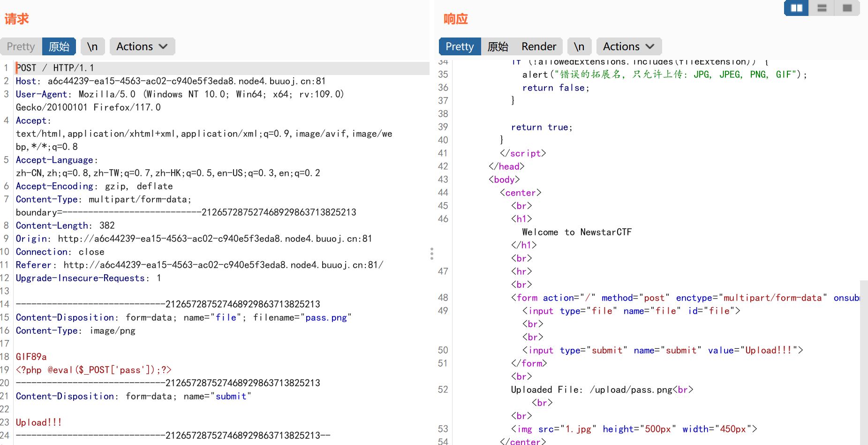Click input type="file" line in response
Viewport: 868px width, 445px height.
631,311
